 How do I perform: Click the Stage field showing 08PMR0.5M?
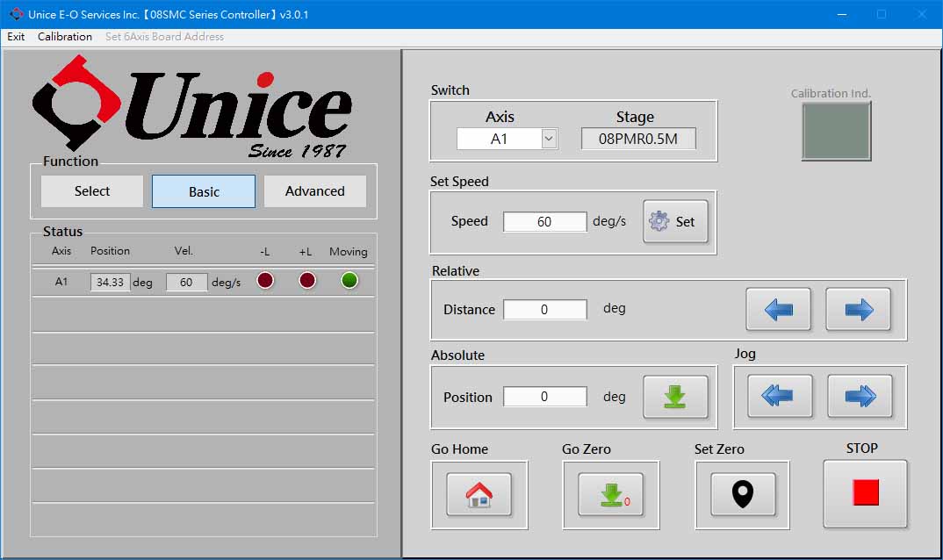[638, 139]
